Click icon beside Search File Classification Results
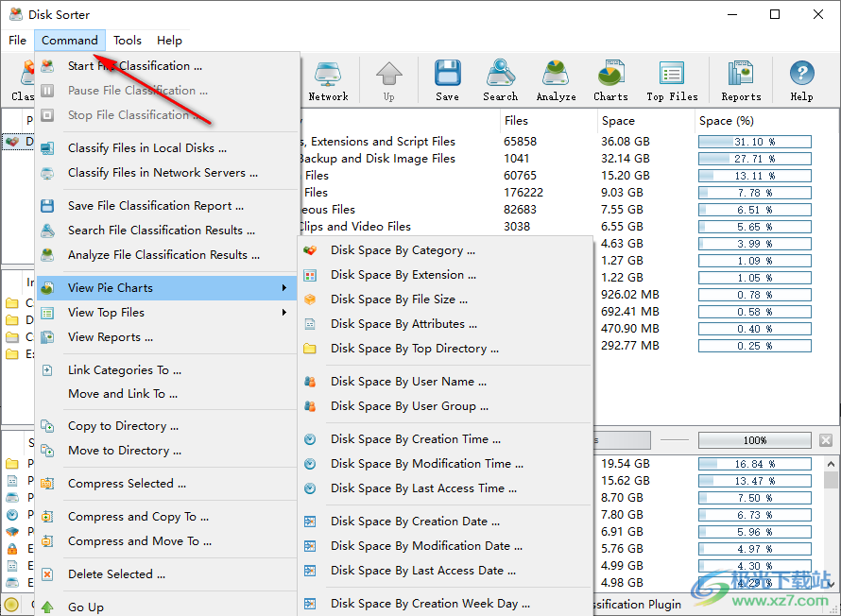This screenshot has width=841, height=616. [x=48, y=231]
